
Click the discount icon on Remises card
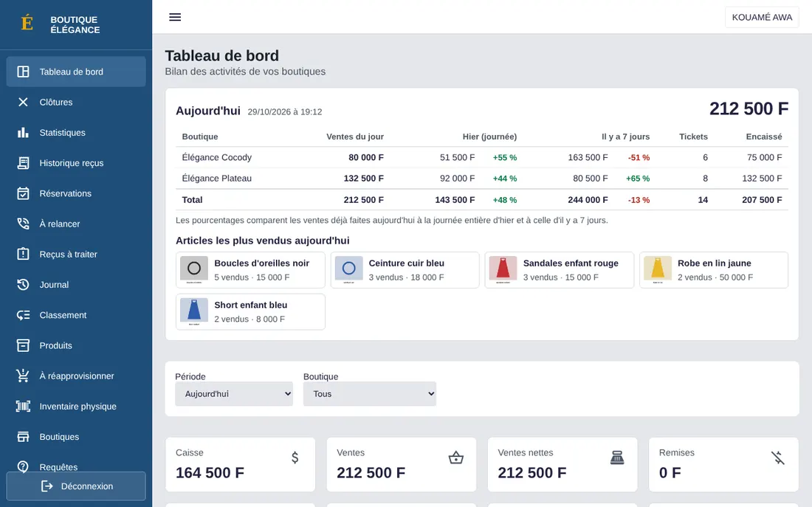coord(778,458)
